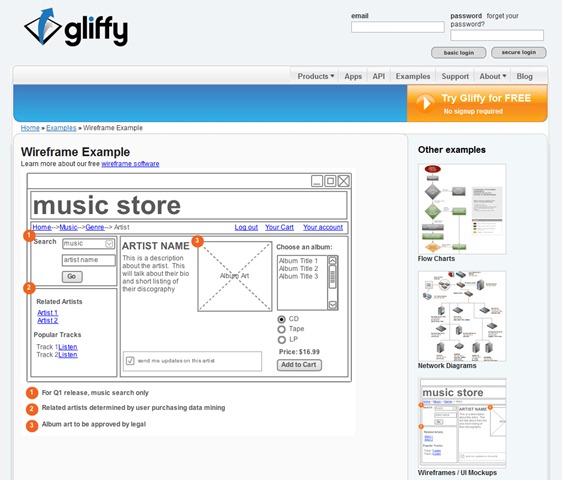Select Album Title 3 in list

pos(298,276)
